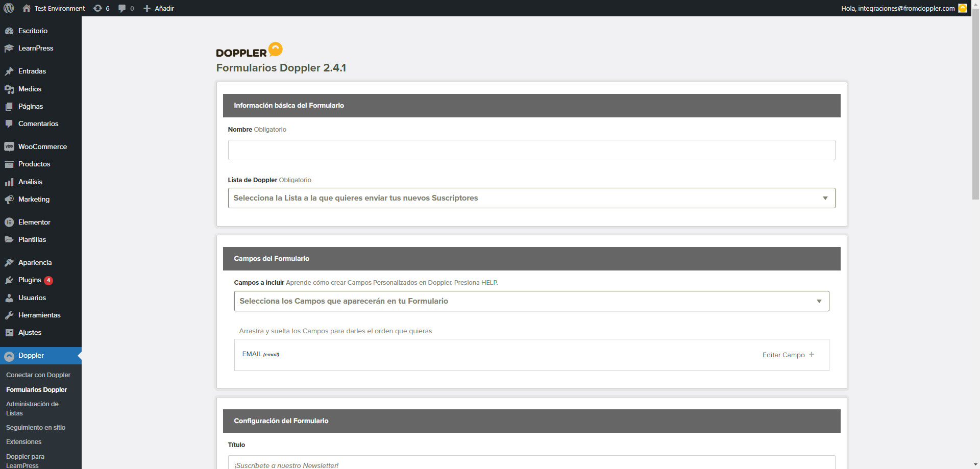Click the page vertical scrollbar thumb
Screen dimensions: 980x469
(x=975, y=104)
